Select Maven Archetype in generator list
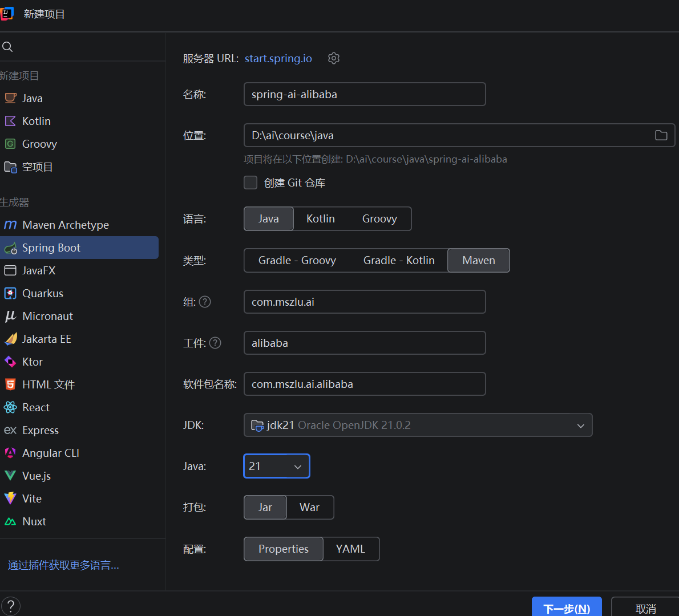The height and width of the screenshot is (616, 679). coord(65,225)
